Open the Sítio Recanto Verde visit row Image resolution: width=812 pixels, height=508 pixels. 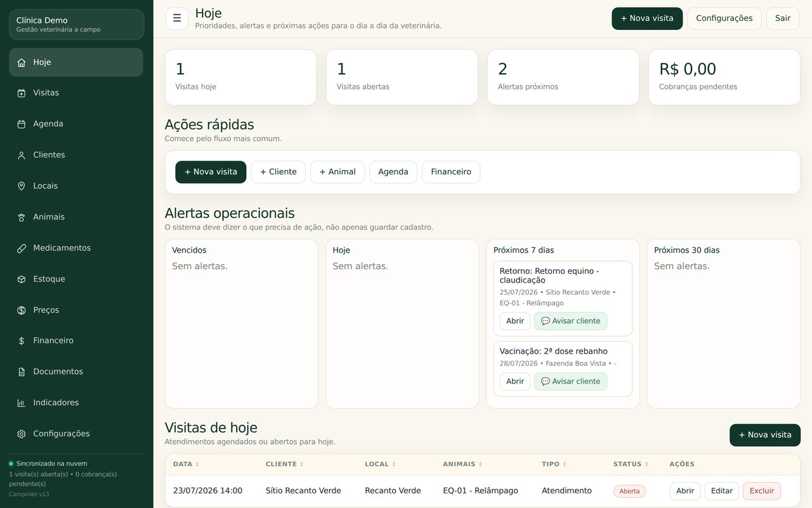(685, 491)
